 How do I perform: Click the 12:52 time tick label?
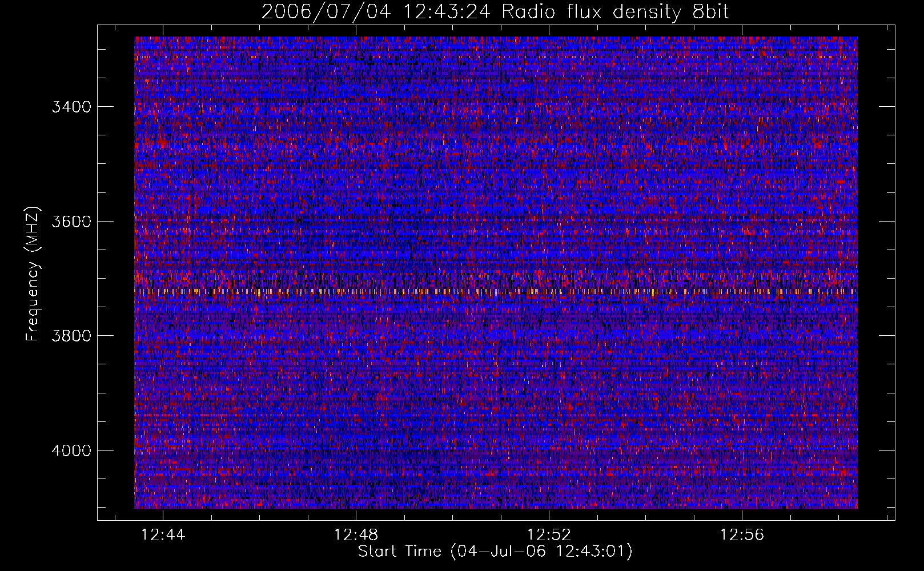549,534
